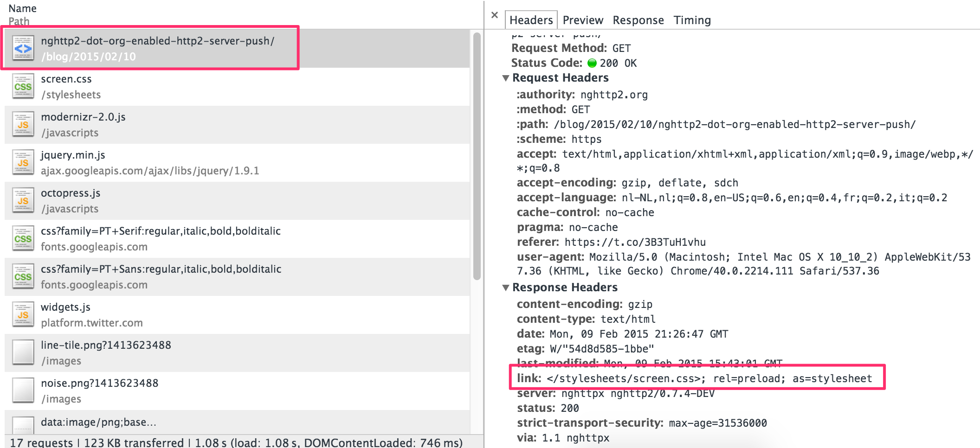Click the date response header
This screenshot has width=980, height=448.
pos(622,334)
